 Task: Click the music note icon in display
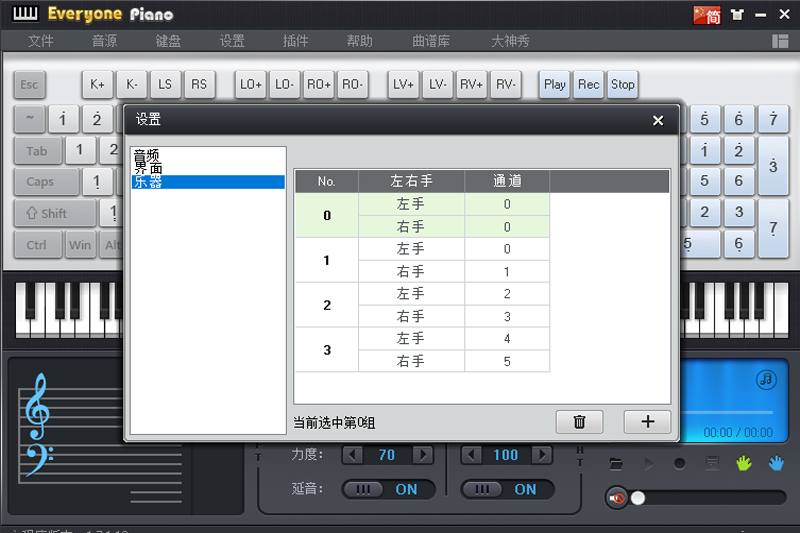click(766, 379)
